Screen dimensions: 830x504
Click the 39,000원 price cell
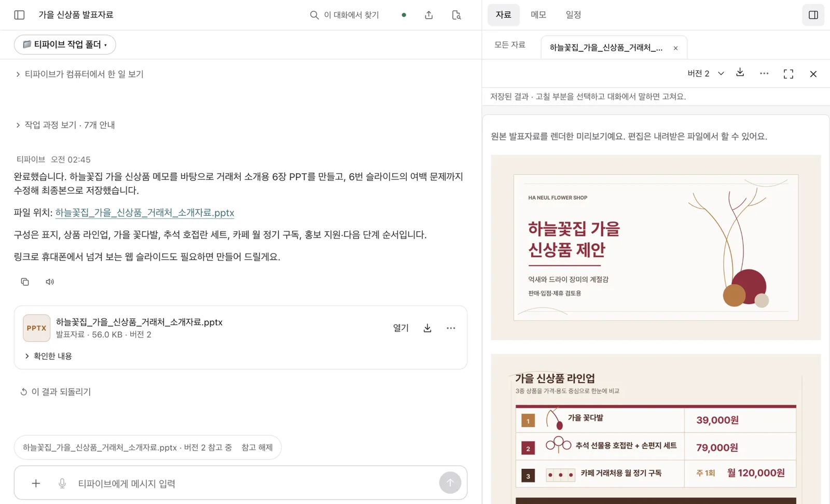coord(717,420)
